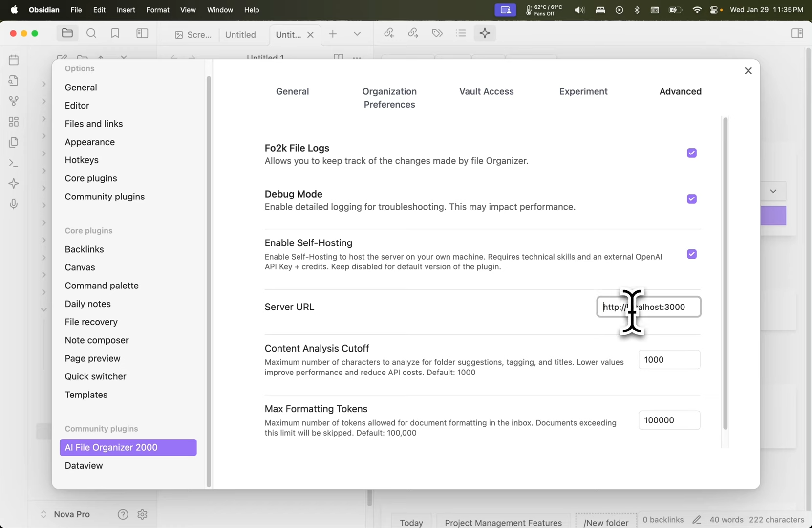The image size is (812, 528).
Task: Close the settings dialog
Action: tap(748, 71)
